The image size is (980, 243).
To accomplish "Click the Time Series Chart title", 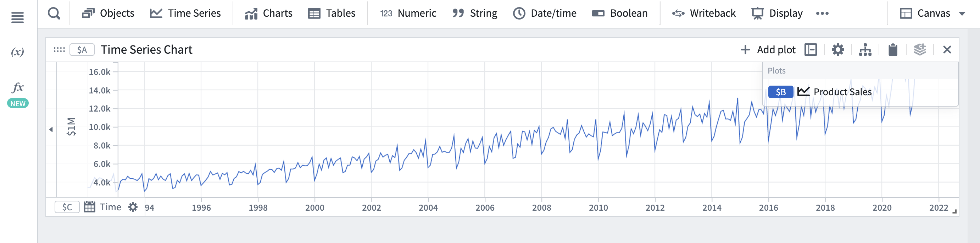I will [x=146, y=50].
